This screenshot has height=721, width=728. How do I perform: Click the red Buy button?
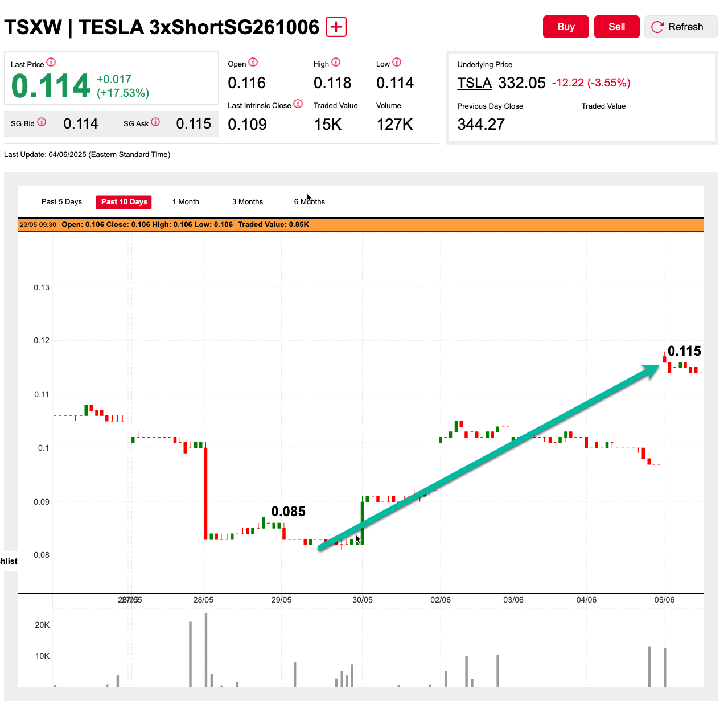[566, 27]
